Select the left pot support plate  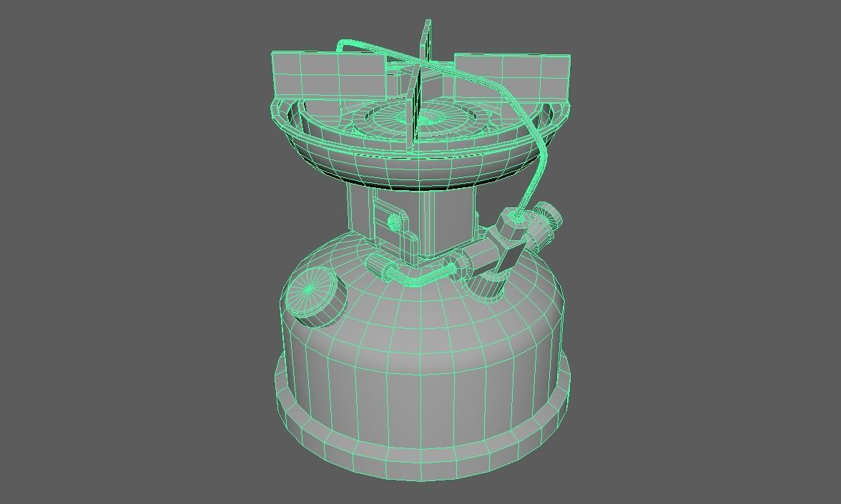point(330,76)
